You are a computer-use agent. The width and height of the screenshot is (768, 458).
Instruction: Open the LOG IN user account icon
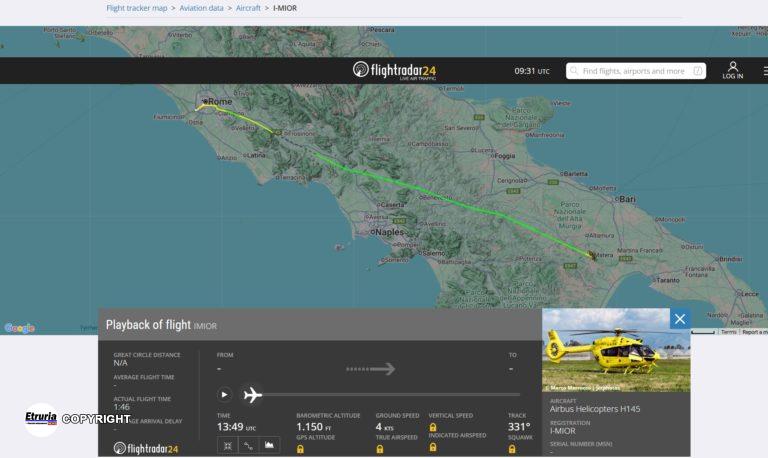point(733,70)
